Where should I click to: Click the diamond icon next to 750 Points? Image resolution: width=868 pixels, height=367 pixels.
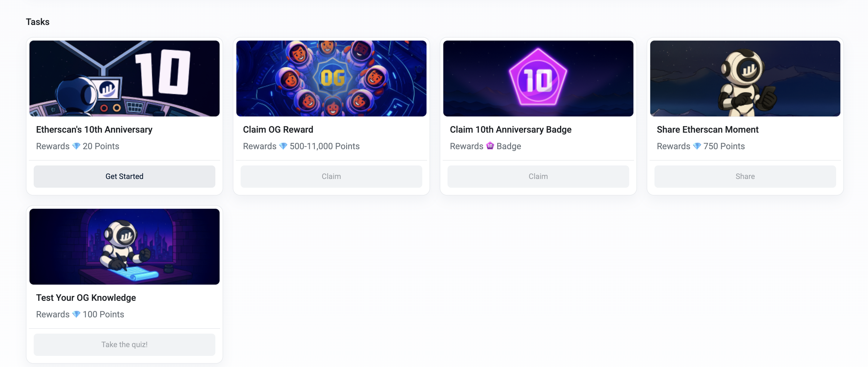697,146
